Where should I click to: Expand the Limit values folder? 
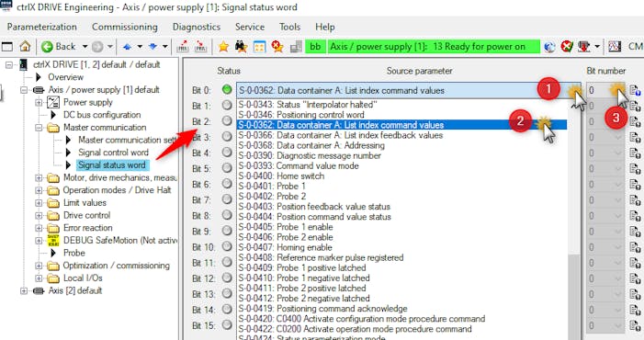point(39,203)
